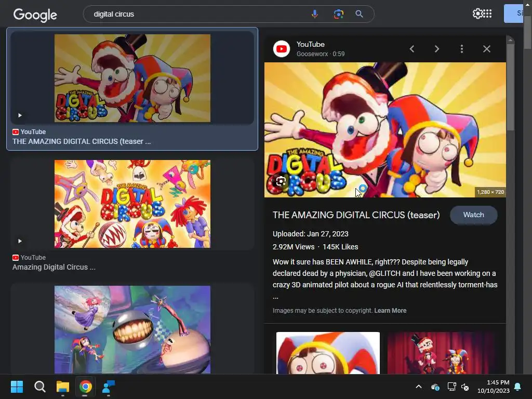Screen dimensions: 532x399
Task: Open related image of Pomni close-up
Action: [x=328, y=353]
